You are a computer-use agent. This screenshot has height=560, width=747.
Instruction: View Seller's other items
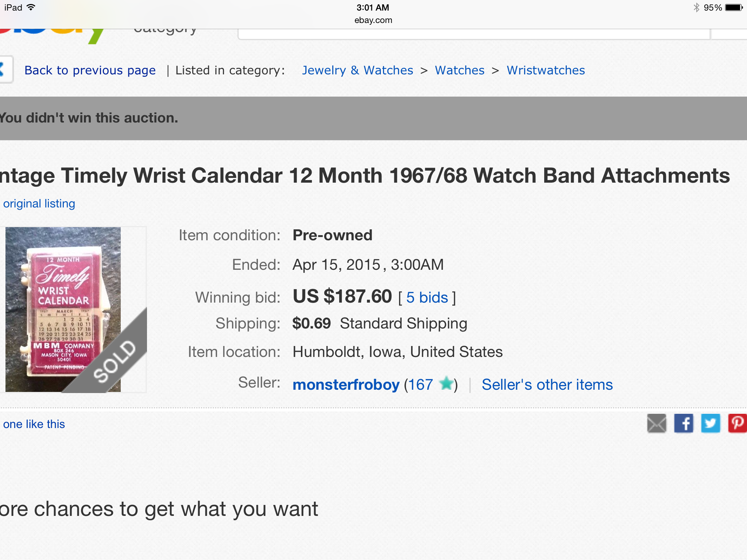click(x=547, y=385)
